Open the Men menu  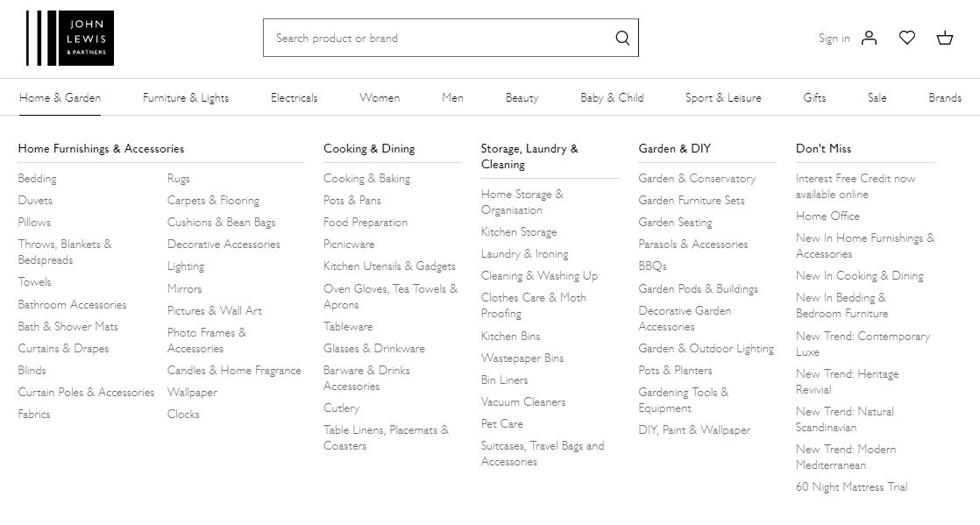pos(452,98)
